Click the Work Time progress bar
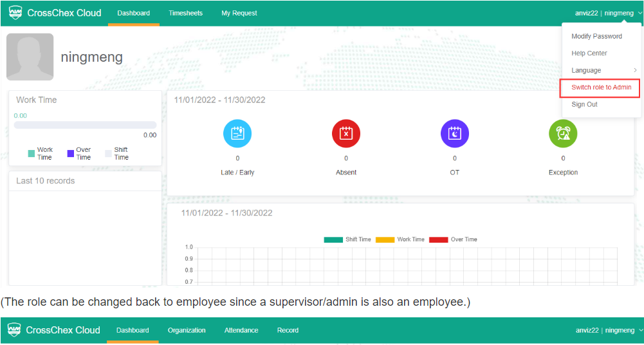 tap(85, 125)
